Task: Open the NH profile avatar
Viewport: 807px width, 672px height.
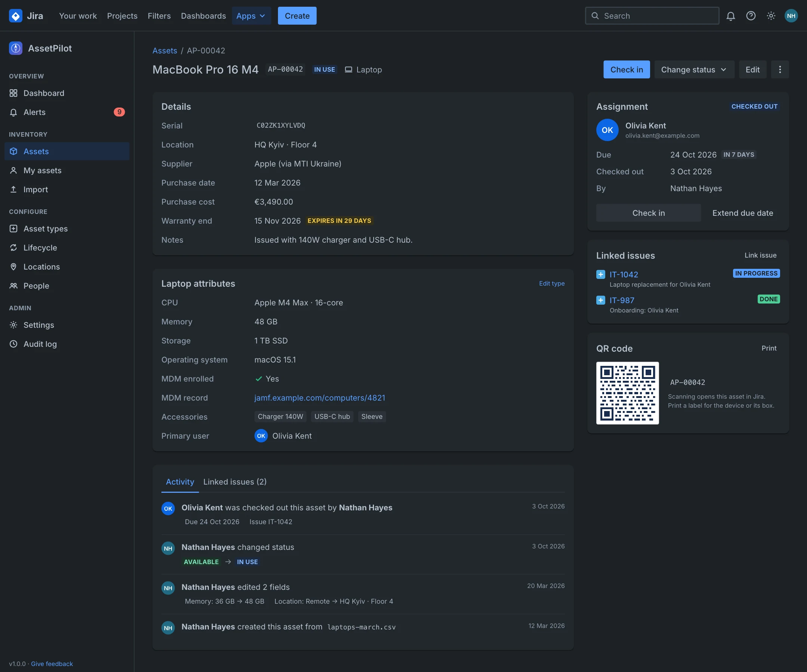Action: (x=791, y=16)
